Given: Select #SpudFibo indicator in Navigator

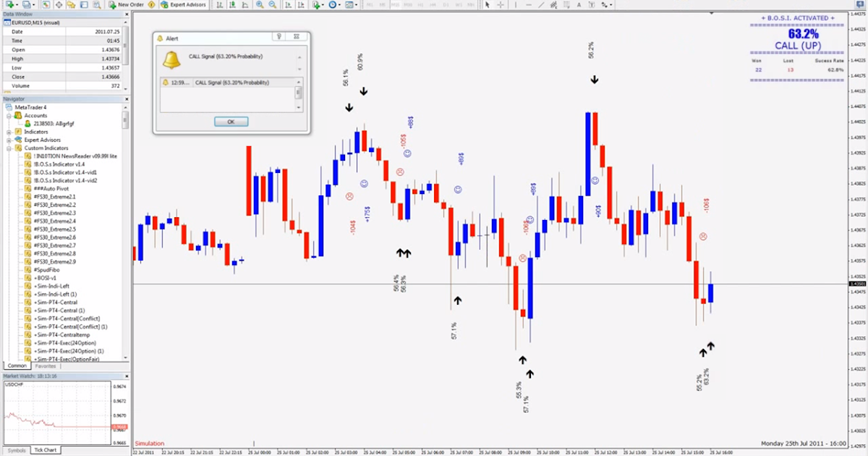Looking at the screenshot, I should [x=46, y=269].
